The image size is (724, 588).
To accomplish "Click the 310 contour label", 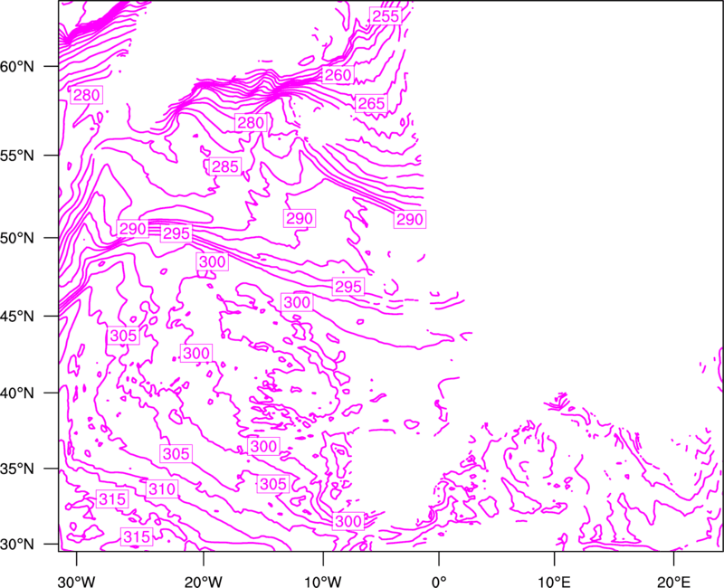I will [x=162, y=488].
